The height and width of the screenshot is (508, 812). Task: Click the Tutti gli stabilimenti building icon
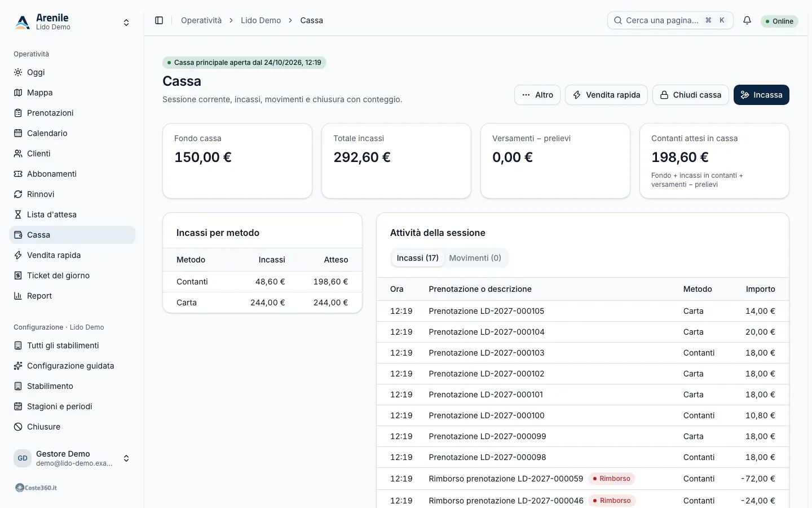(x=18, y=345)
